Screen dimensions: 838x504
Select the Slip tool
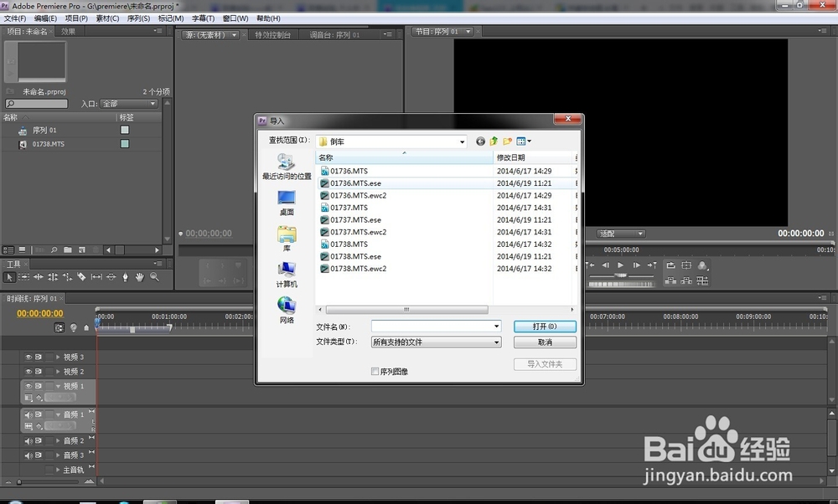click(96, 277)
